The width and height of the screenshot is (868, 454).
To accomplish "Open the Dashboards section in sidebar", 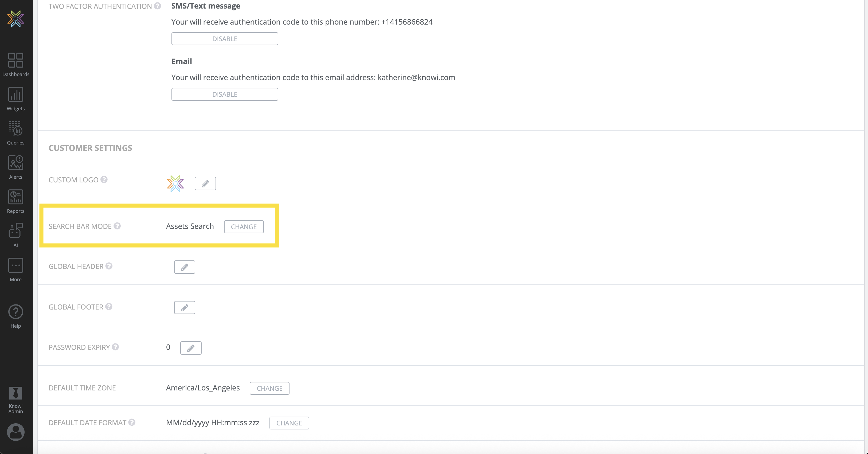I will point(15,64).
